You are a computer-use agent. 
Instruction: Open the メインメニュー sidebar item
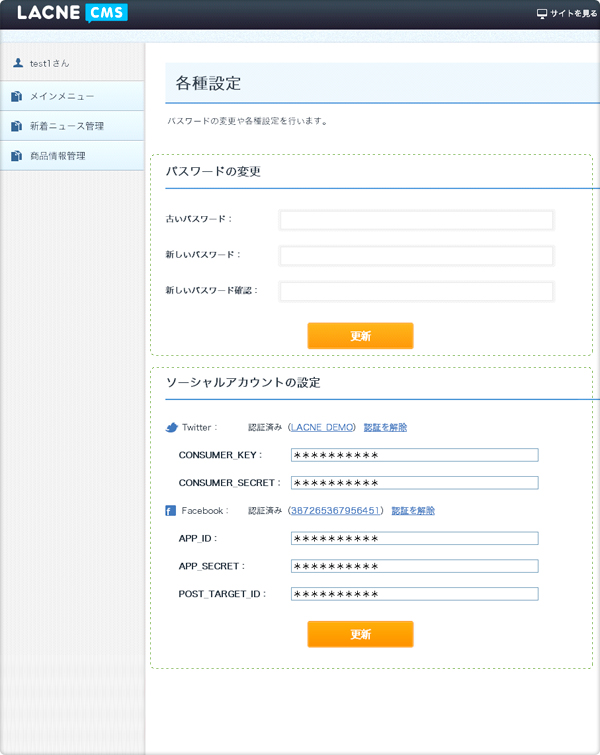(72, 96)
